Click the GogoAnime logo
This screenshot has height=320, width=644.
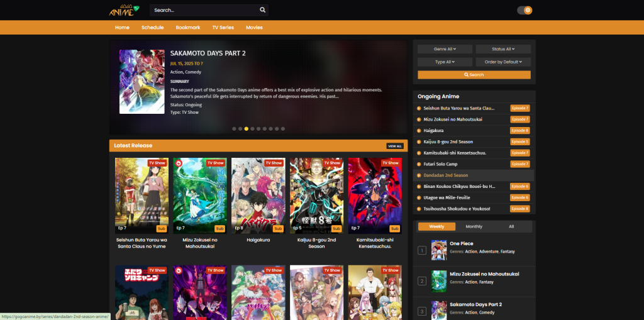click(x=124, y=10)
